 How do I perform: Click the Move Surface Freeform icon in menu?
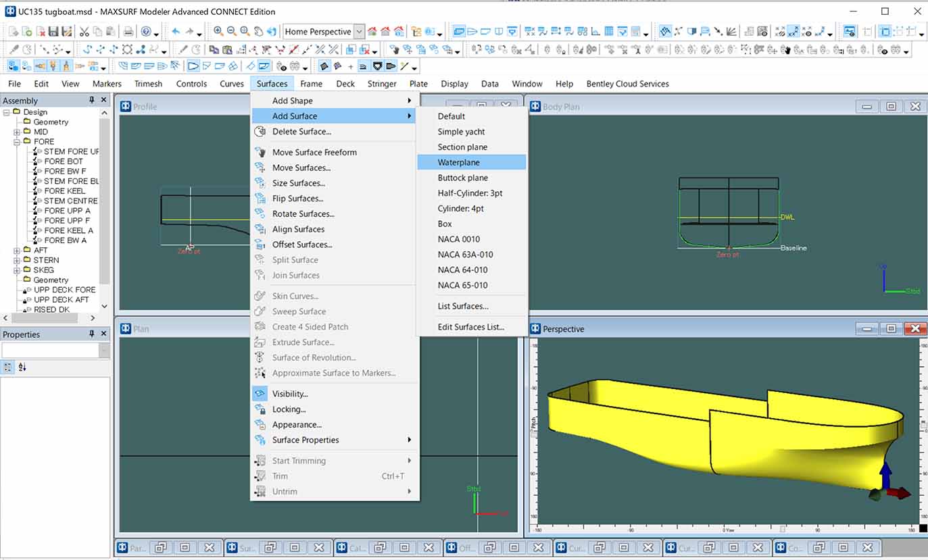[260, 152]
